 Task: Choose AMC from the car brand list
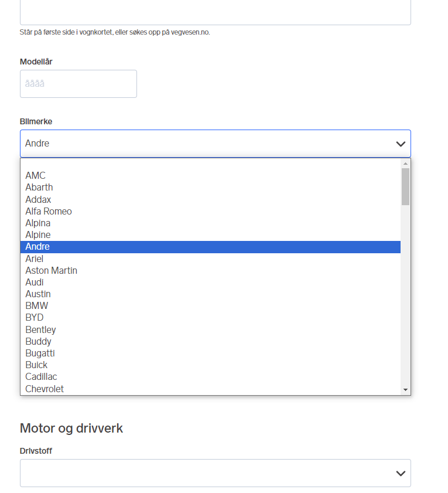point(210,175)
